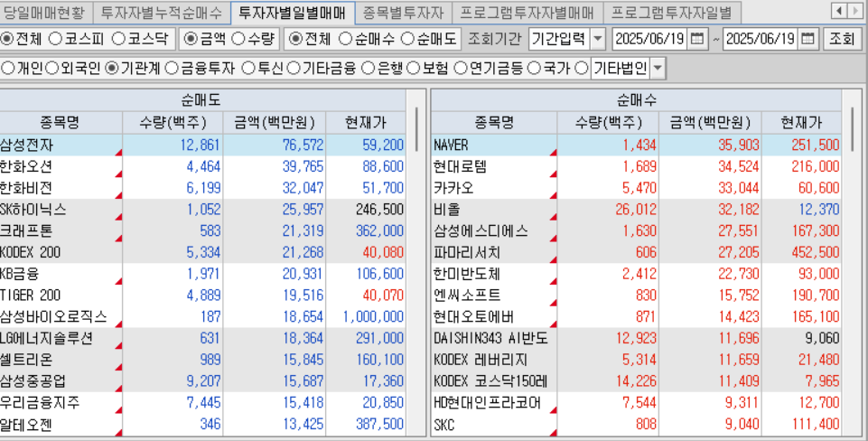Screen dimensions: 868x441
Task: Click start date field 2025/06/19
Action: [651, 39]
